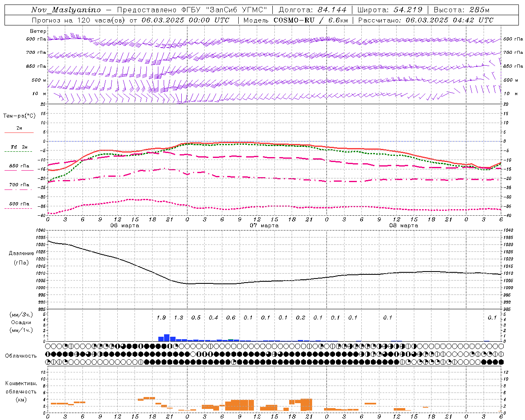Screen dimensions: 525x420
Task: Click the Nov_Maslyanino station title
Action: coord(66,10)
